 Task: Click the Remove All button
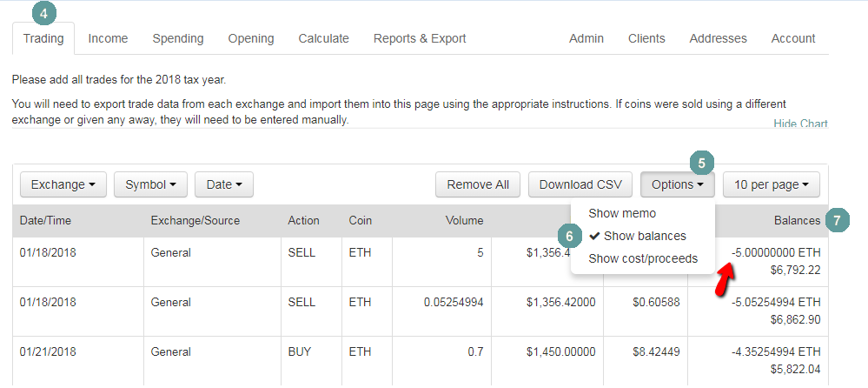pyautogui.click(x=478, y=184)
